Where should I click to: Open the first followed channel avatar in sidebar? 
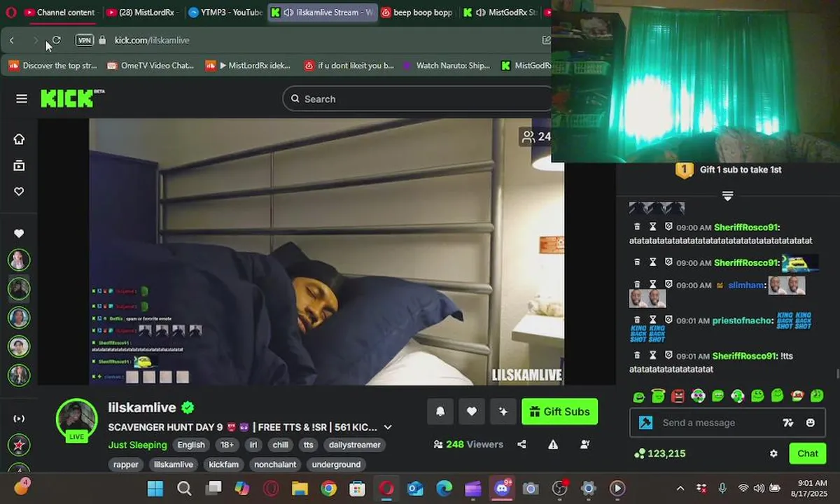[x=19, y=260]
